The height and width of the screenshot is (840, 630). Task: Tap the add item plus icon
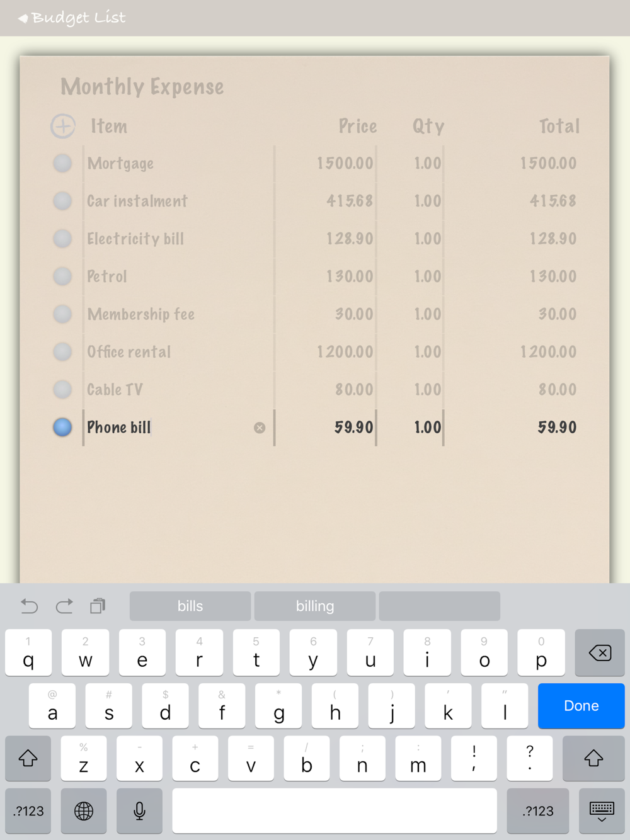pyautogui.click(x=63, y=126)
